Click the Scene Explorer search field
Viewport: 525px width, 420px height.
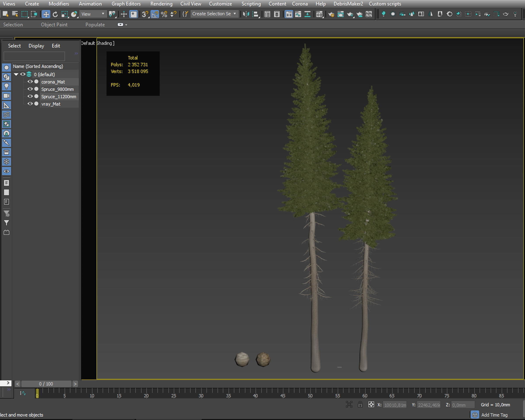34,56
